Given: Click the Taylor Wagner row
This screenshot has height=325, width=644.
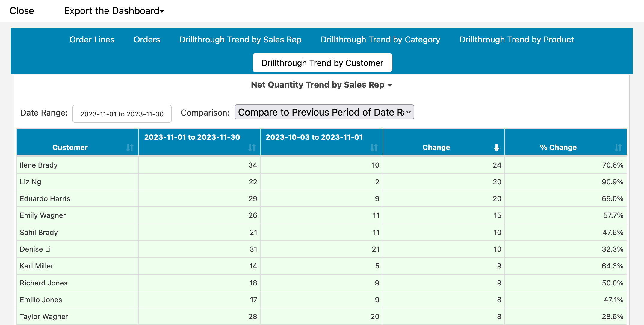Looking at the screenshot, I should point(44,317).
